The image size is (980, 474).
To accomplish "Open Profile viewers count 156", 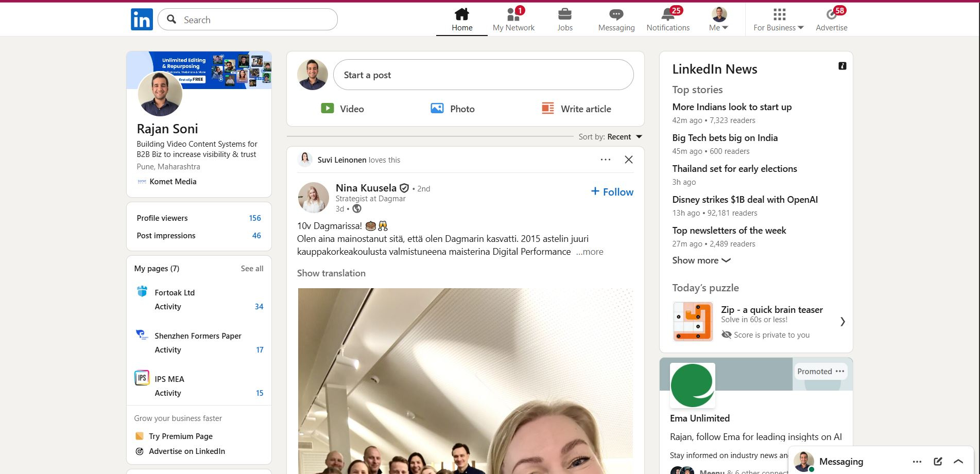I will 255,218.
